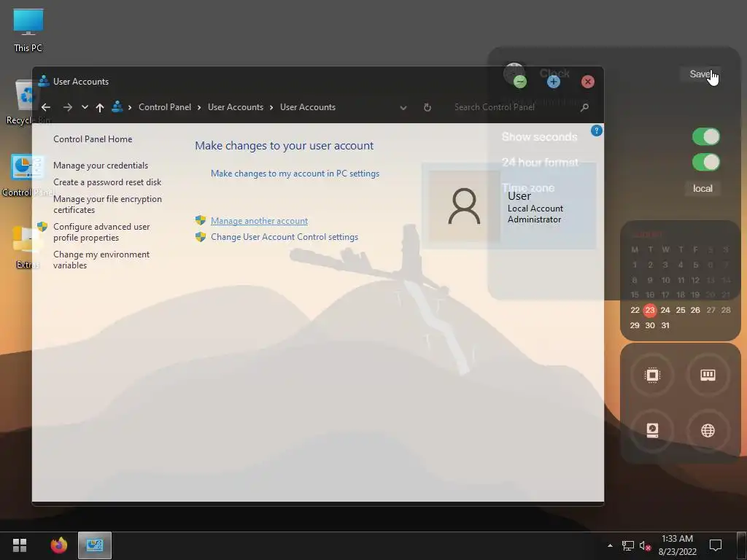Open network status tray icon
747x560 pixels.
coord(628,545)
